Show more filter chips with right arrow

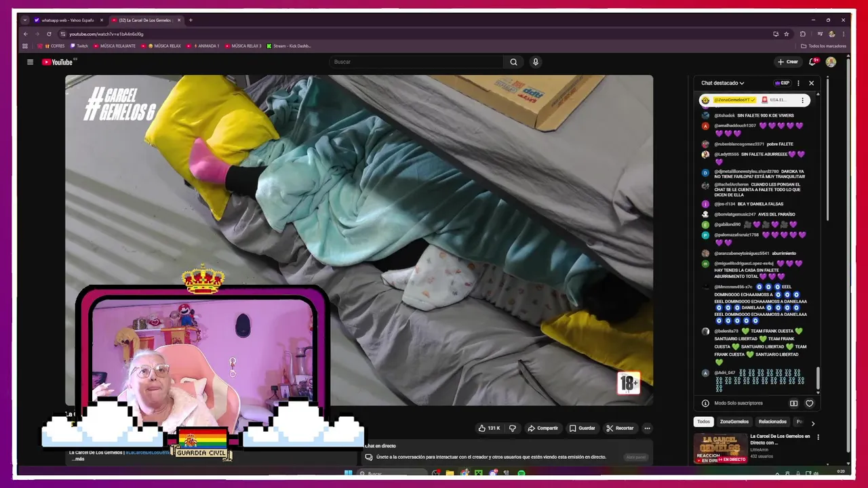click(x=812, y=423)
